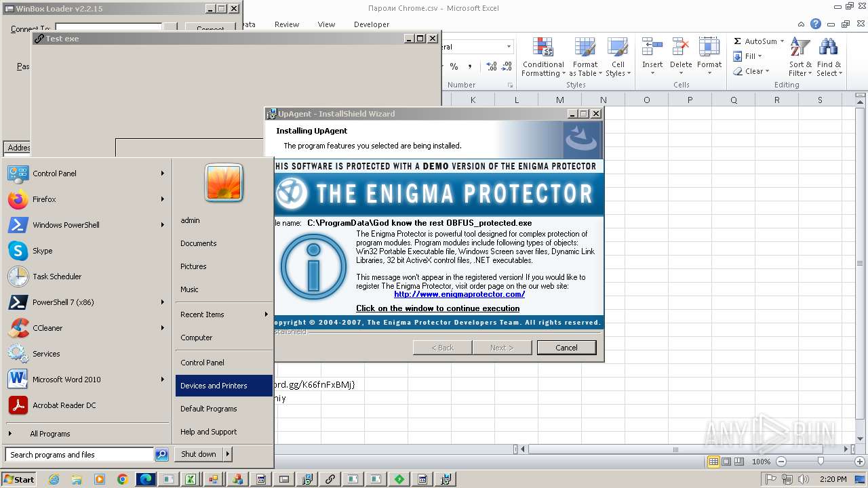This screenshot has width=868, height=488.
Task: Click Increase Decimal in the Number group
Action: [491, 66]
